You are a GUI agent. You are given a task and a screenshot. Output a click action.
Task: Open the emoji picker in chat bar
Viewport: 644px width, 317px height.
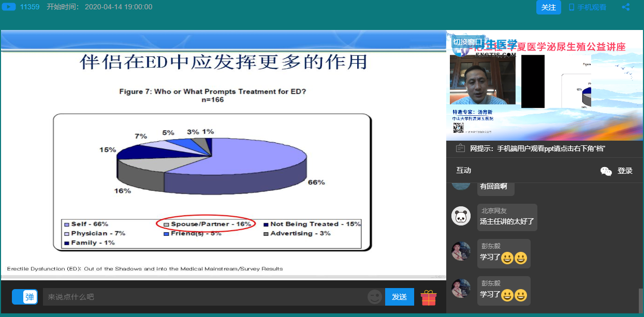tap(374, 297)
